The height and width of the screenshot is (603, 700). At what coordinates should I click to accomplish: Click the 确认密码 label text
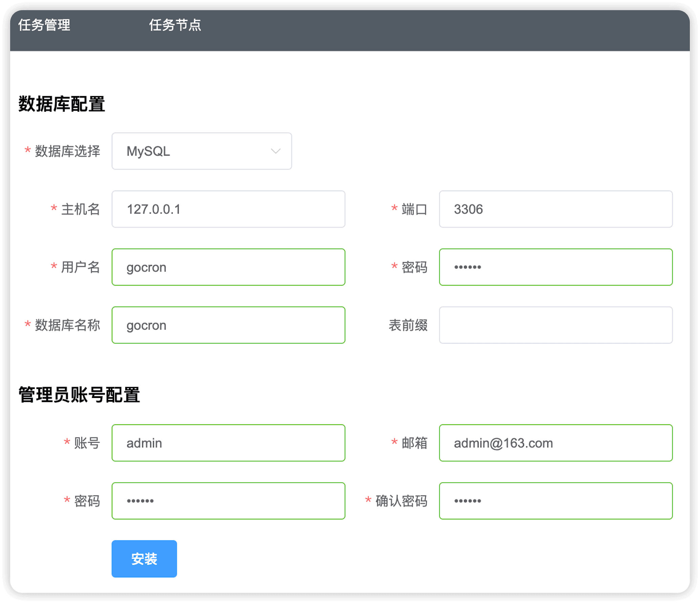401,501
